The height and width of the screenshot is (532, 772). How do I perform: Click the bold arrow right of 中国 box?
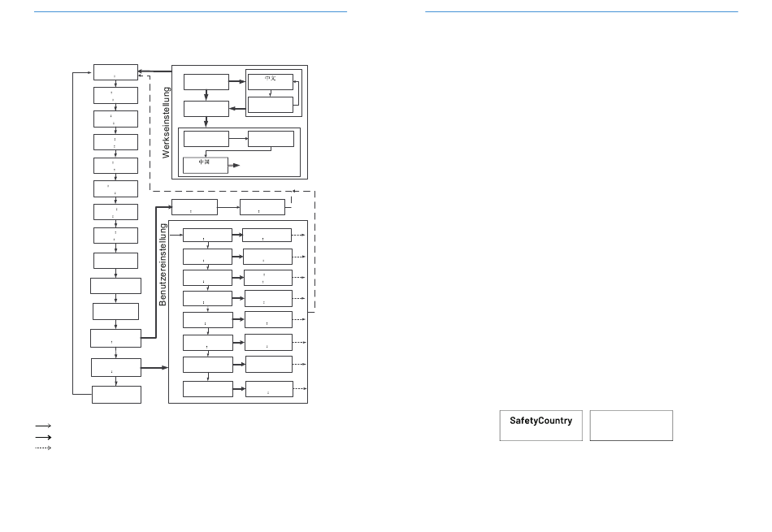pos(234,165)
